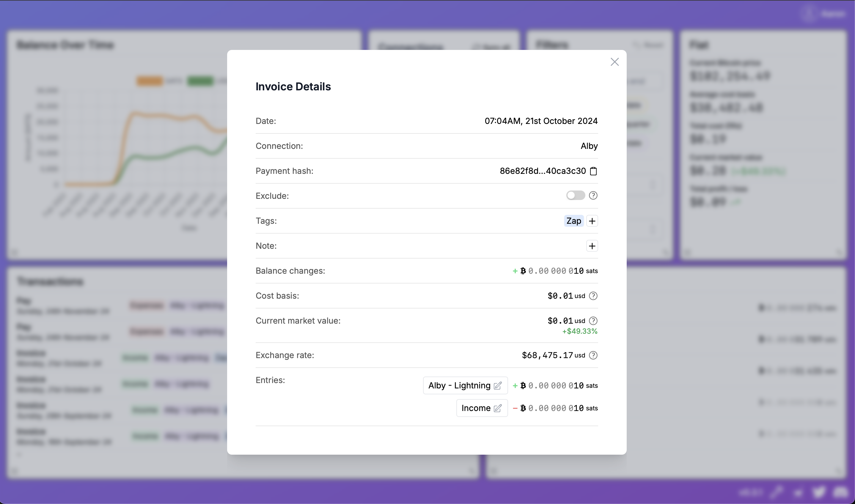This screenshot has width=855, height=504.
Task: Click the +49.33% gain value
Action: click(579, 331)
